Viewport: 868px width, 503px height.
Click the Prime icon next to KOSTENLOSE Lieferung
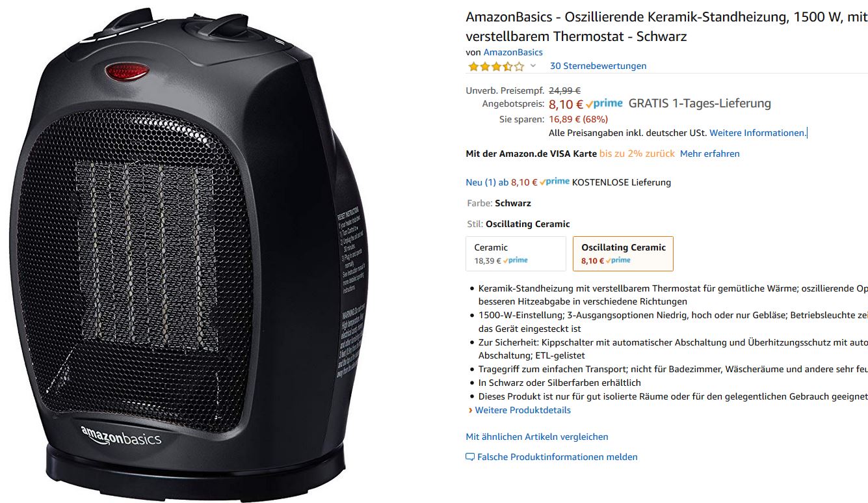[x=555, y=182]
